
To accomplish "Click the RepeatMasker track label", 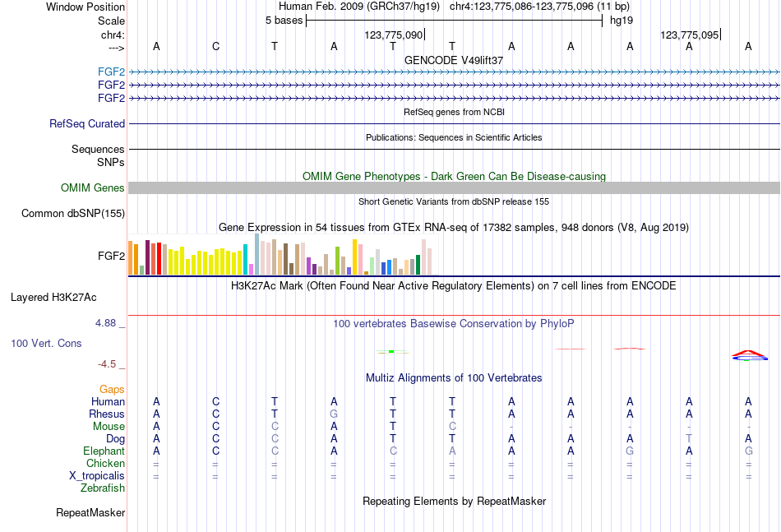I will (x=90, y=512).
